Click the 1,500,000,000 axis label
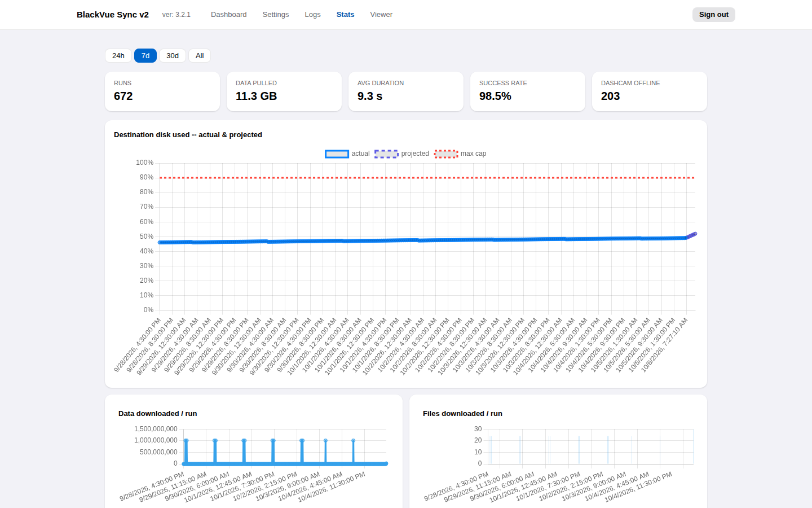 coord(156,429)
